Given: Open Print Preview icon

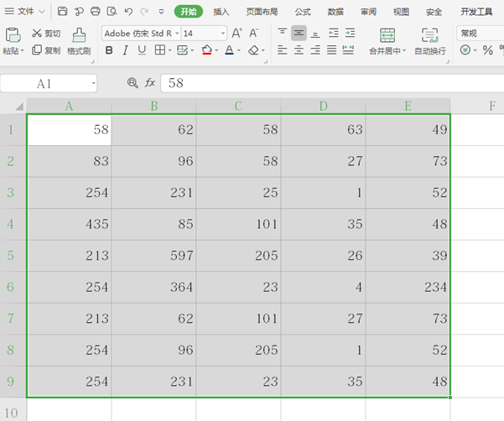Looking at the screenshot, I should tap(112, 11).
